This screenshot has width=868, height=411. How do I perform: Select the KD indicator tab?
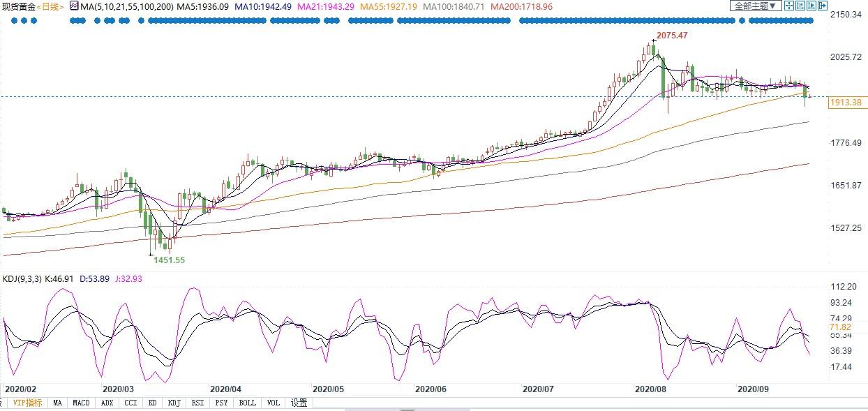(x=152, y=403)
